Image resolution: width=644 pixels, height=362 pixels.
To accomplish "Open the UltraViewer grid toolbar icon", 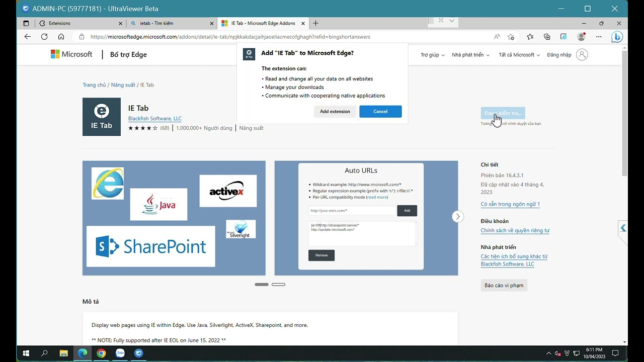I will click(x=431, y=21).
